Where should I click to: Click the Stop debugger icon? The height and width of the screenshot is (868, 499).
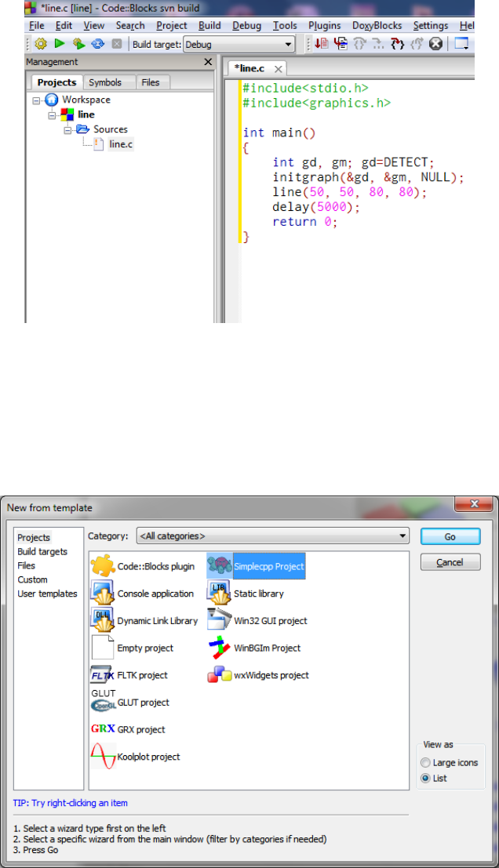pyautogui.click(x=436, y=43)
